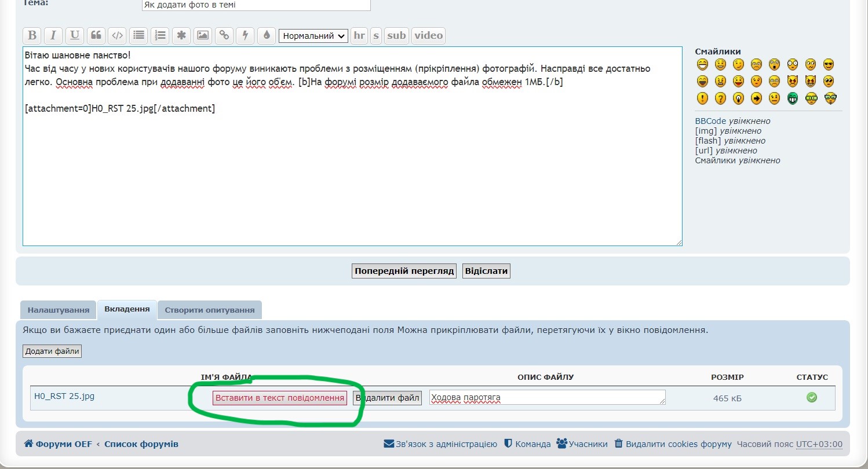Insert a URL link tag
Image resolution: width=868 pixels, height=469 pixels.
(224, 35)
